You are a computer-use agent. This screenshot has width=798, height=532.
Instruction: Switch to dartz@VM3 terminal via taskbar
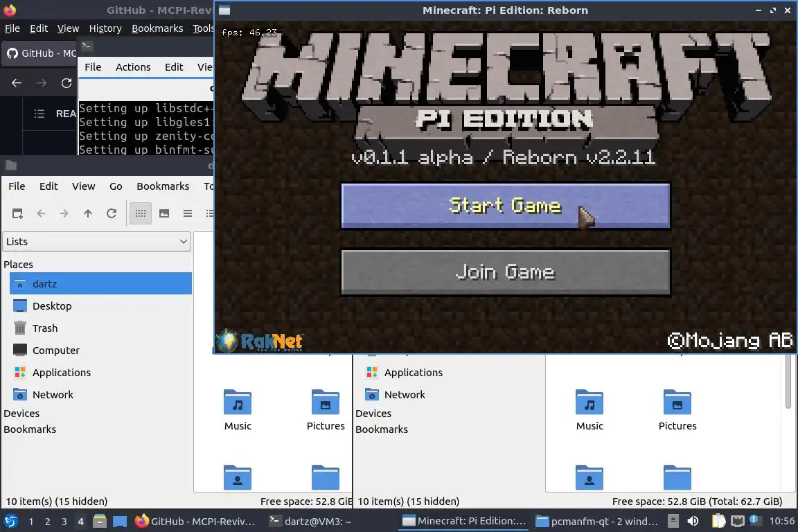pos(312,522)
